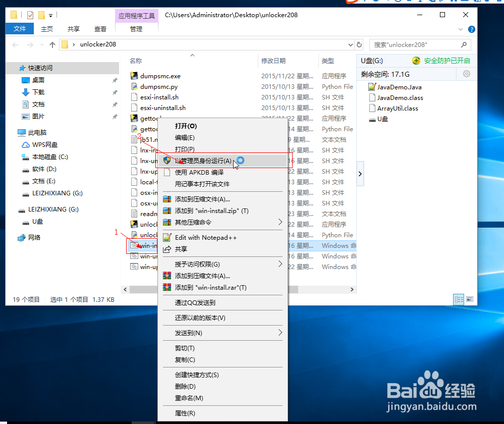Click the refresh icon beside the address bar
504x424 pixels.
(359, 44)
